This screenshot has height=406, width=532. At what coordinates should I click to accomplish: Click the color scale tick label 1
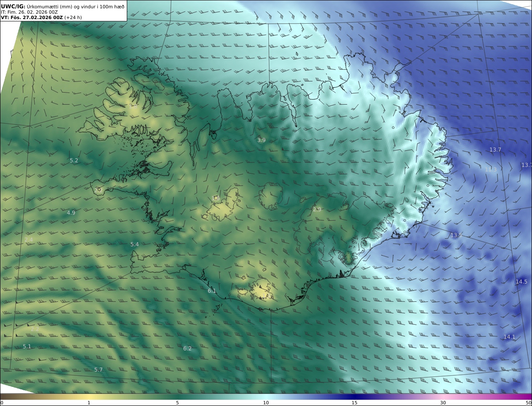pos(89,403)
